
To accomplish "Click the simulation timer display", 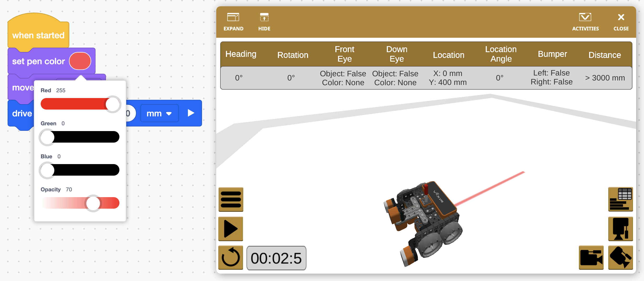I will point(276,258).
